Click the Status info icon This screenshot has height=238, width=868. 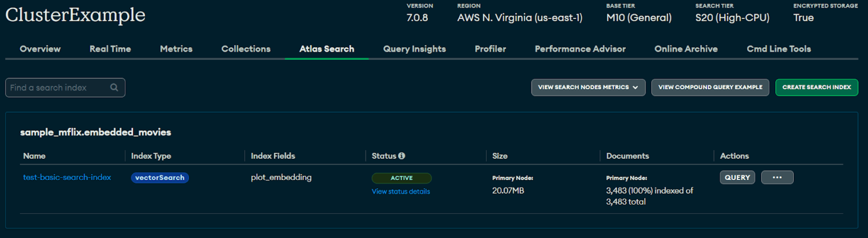pyautogui.click(x=401, y=156)
